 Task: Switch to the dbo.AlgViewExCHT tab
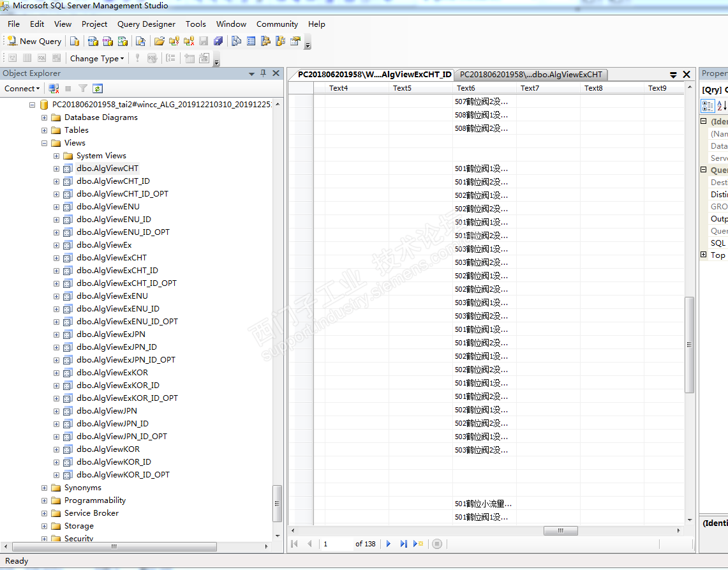[x=531, y=74]
